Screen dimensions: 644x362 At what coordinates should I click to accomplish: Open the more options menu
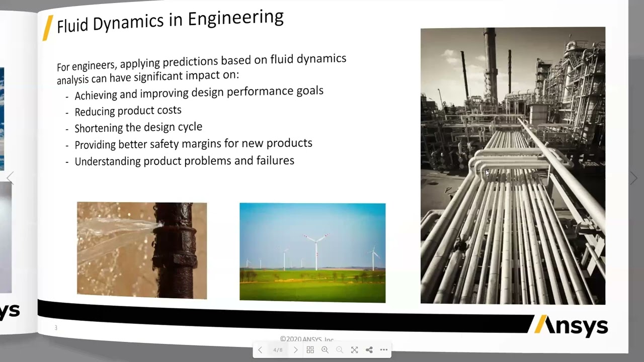tap(384, 350)
